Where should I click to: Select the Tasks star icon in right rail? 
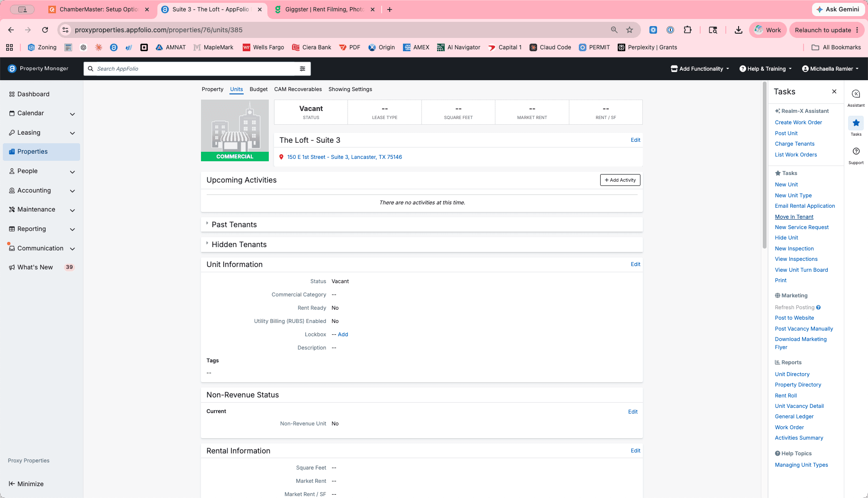point(856,123)
